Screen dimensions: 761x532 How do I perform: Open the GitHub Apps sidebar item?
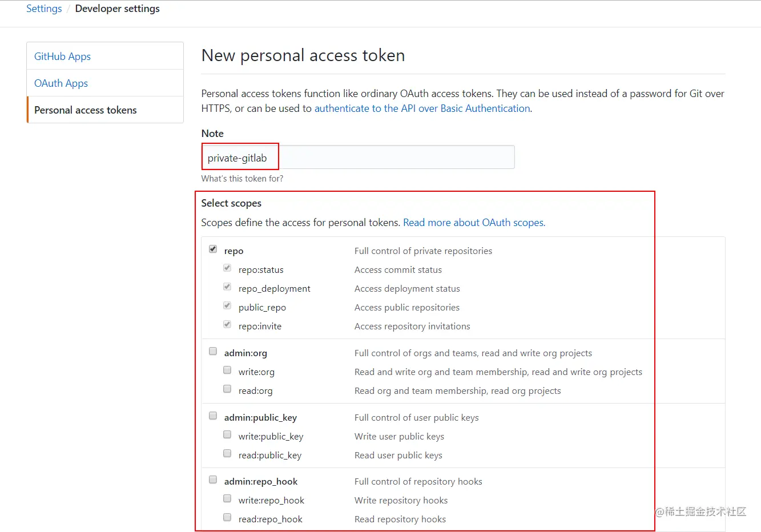63,57
